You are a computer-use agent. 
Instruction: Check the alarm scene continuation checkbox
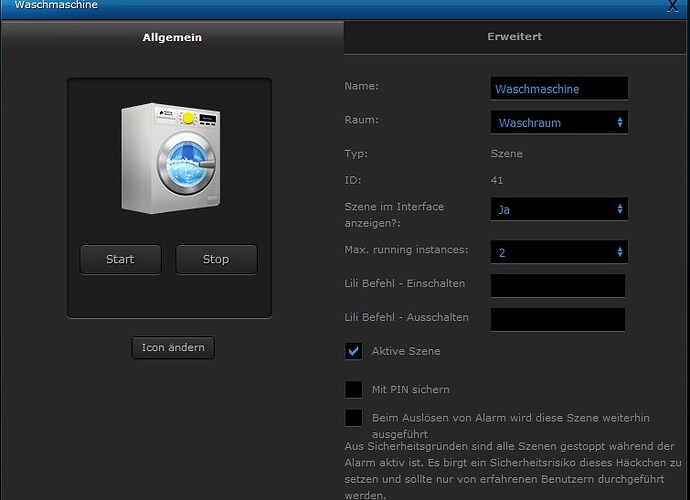tap(353, 417)
